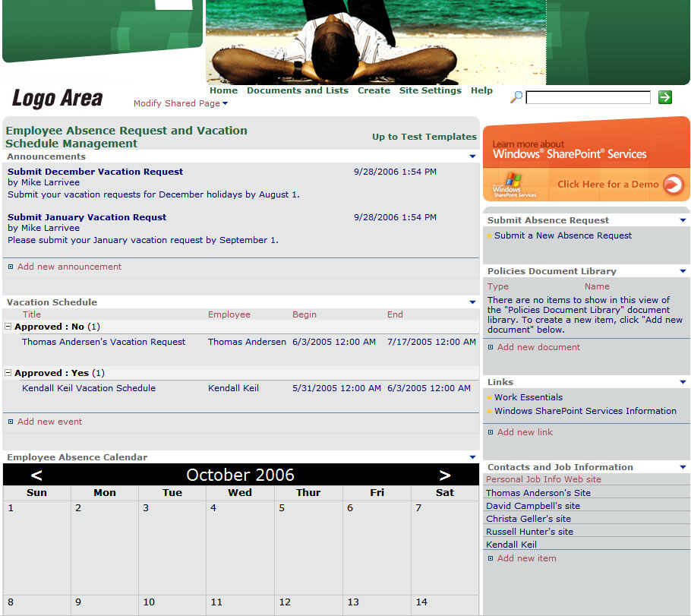The height and width of the screenshot is (616, 691).
Task: Select October 4 calendar cell
Action: (240, 547)
